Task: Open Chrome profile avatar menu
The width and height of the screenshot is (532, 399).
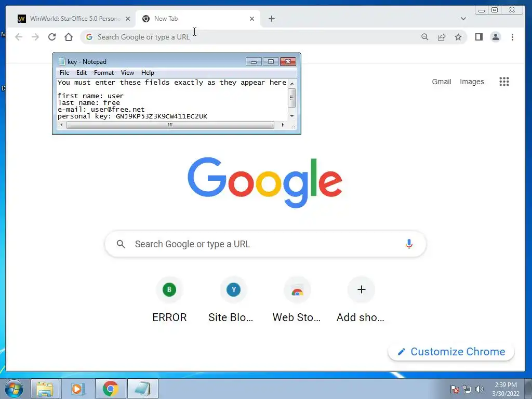Action: click(x=496, y=37)
